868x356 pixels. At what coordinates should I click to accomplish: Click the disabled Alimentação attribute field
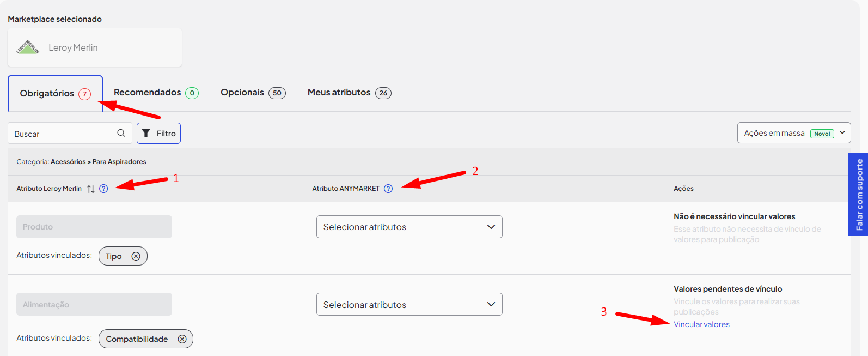point(94,305)
